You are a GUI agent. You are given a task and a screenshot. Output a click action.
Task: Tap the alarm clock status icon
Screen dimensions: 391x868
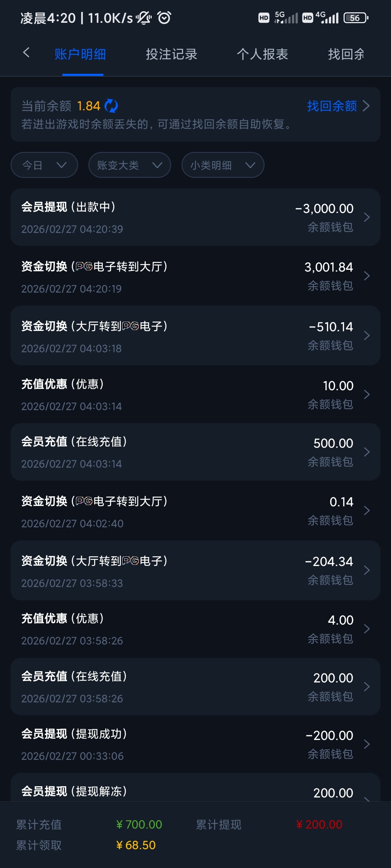pyautogui.click(x=164, y=18)
